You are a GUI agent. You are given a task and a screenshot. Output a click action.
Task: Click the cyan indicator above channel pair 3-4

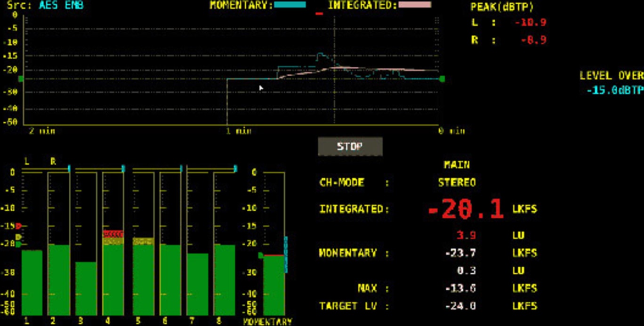[123, 168]
